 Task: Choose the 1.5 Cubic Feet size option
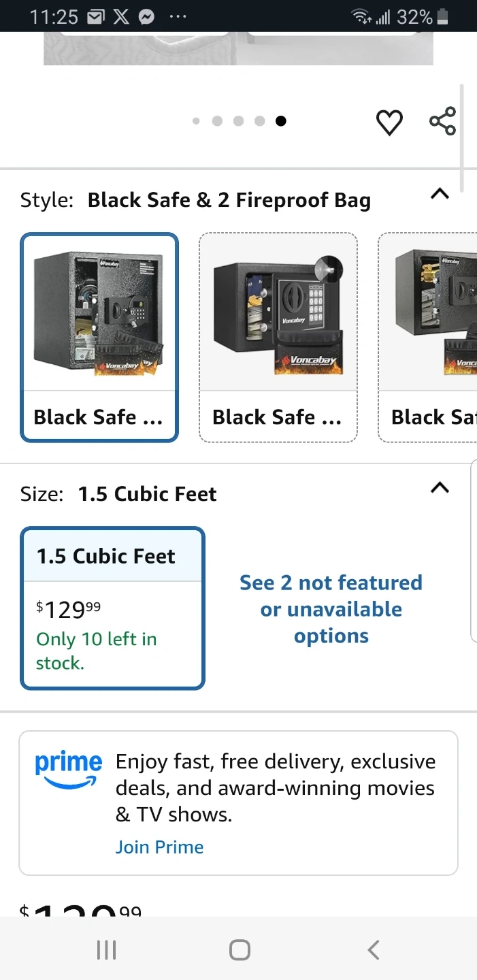pos(113,608)
